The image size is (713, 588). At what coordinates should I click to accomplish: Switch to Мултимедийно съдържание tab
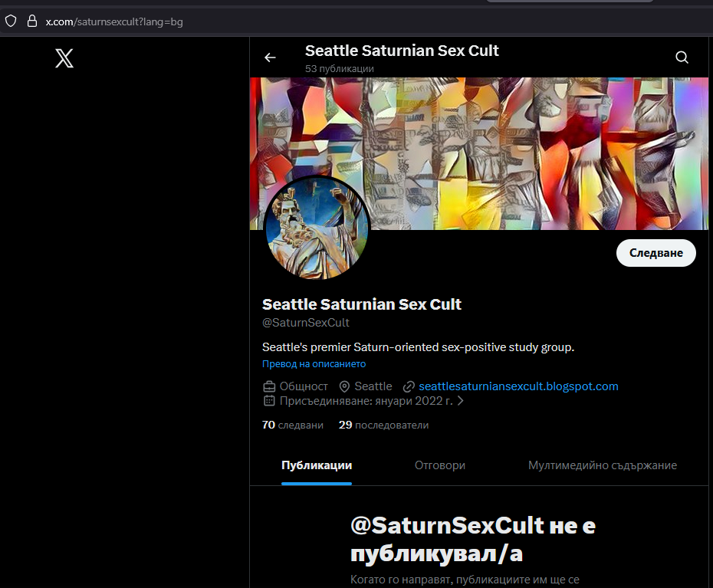tap(603, 465)
